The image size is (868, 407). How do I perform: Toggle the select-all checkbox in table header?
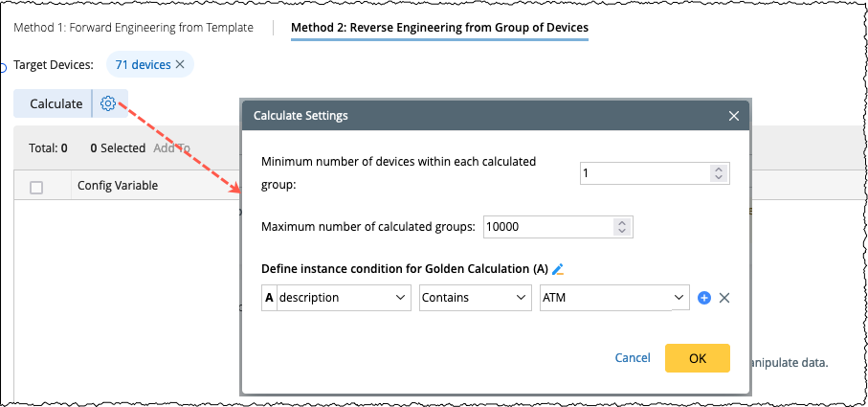[x=36, y=187]
